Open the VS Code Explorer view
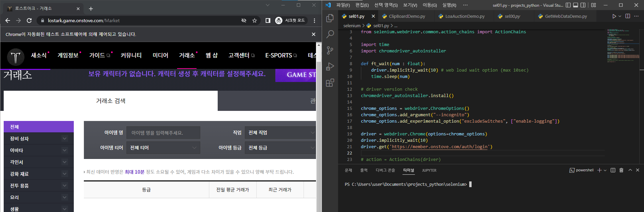Image resolution: width=644 pixels, height=212 pixels. tap(330, 18)
